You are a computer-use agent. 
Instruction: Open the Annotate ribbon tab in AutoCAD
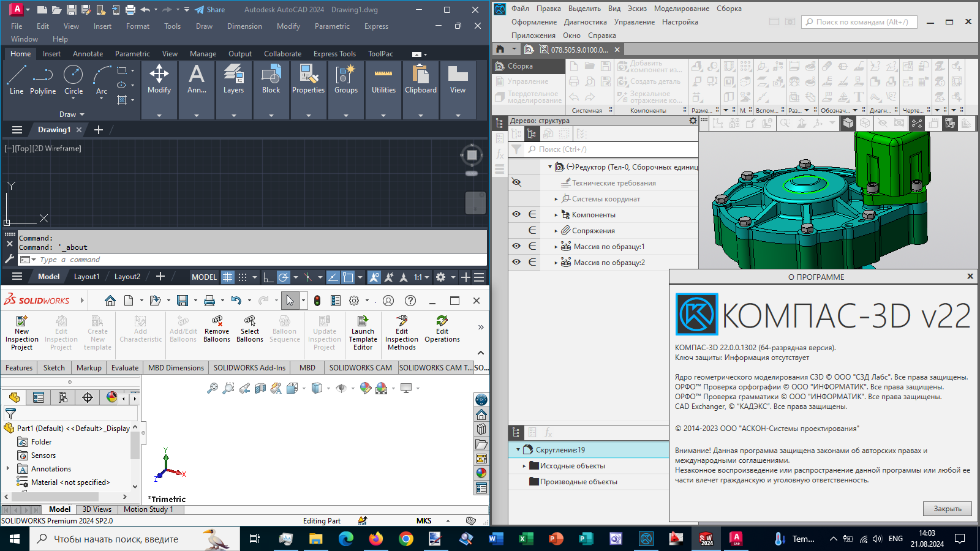point(88,54)
